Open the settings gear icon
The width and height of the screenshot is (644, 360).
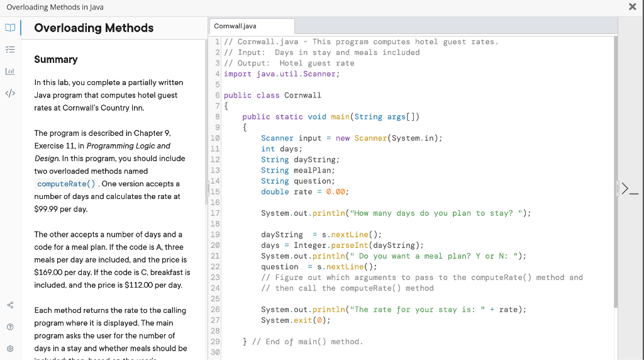(10, 349)
